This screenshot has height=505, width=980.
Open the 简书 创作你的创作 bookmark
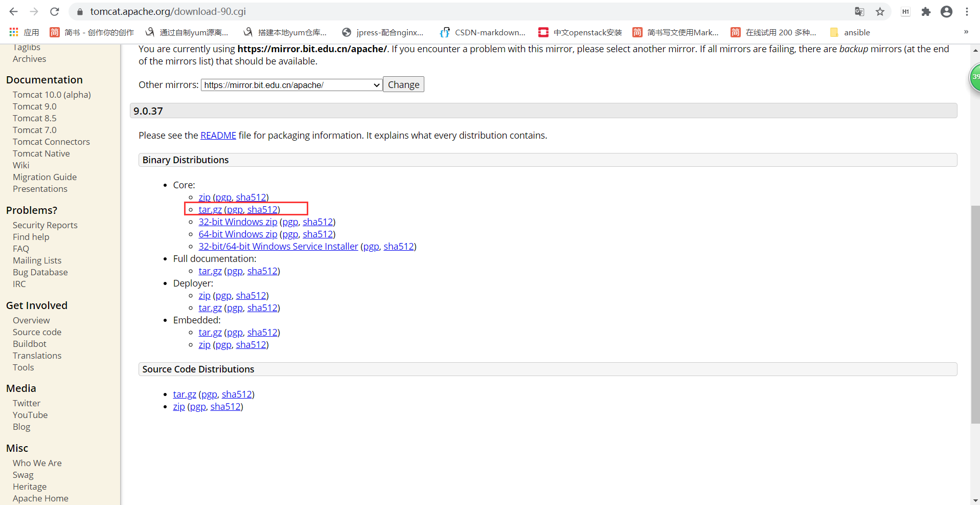92,32
